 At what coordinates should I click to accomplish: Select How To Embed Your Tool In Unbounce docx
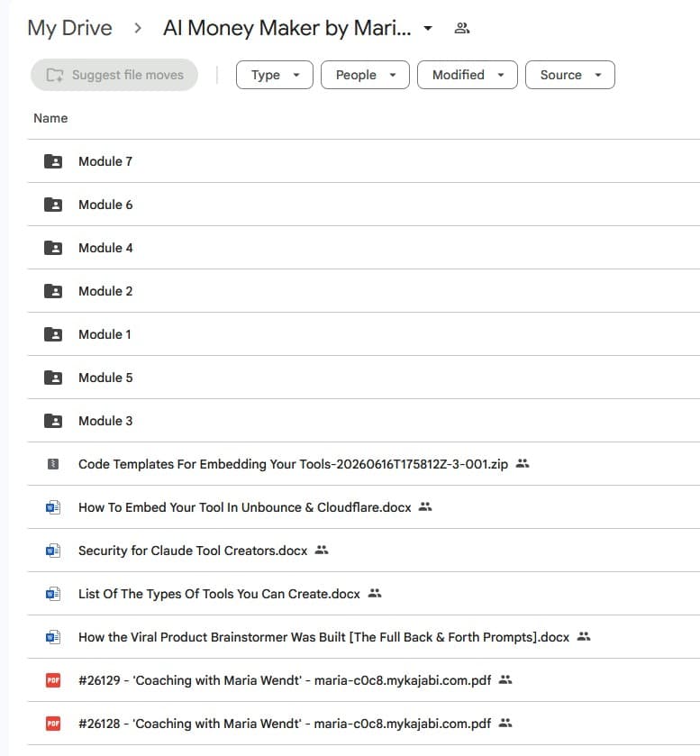[245, 507]
